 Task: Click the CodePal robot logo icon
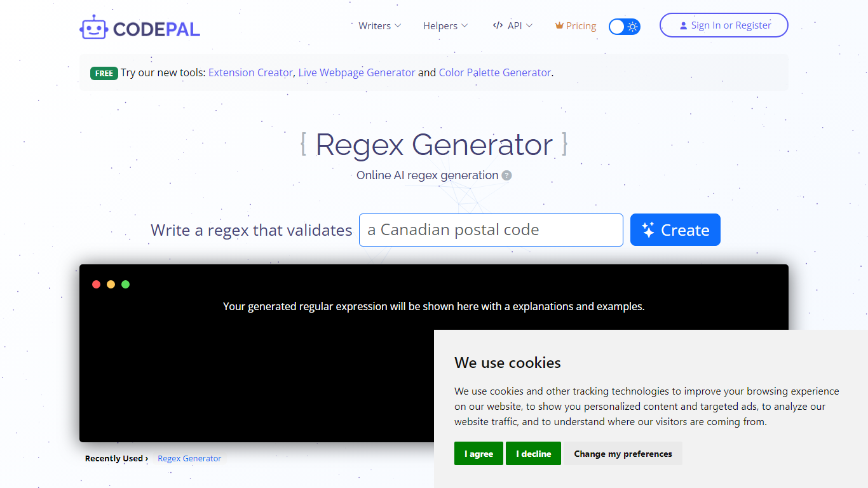94,27
